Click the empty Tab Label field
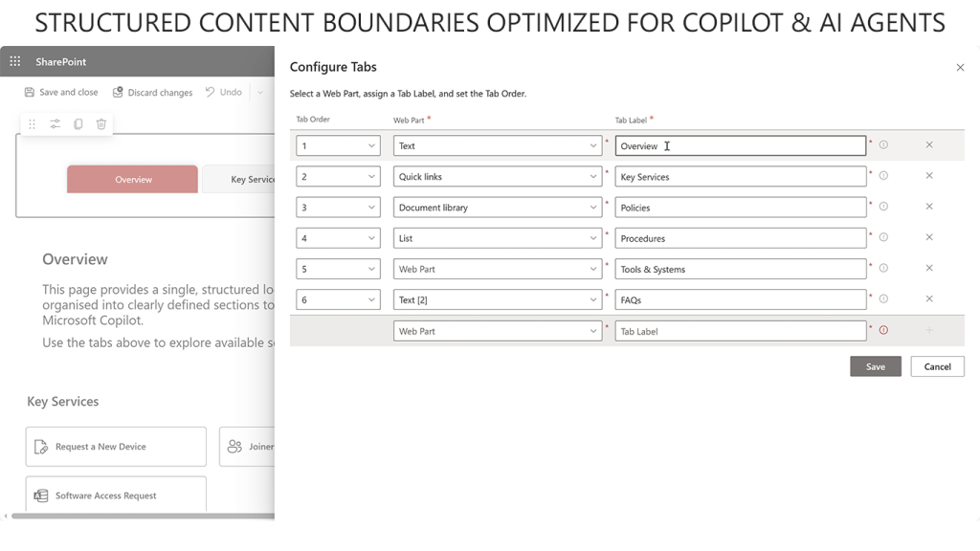 (740, 331)
